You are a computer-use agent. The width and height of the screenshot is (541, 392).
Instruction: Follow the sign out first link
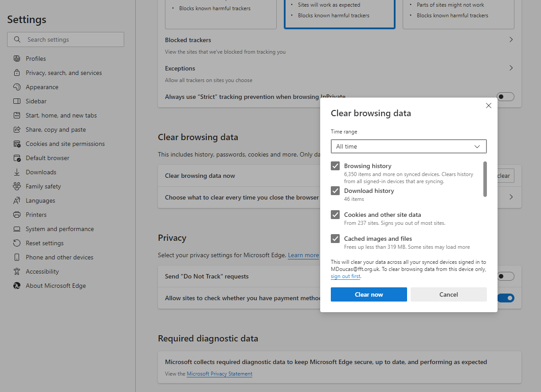pos(345,276)
